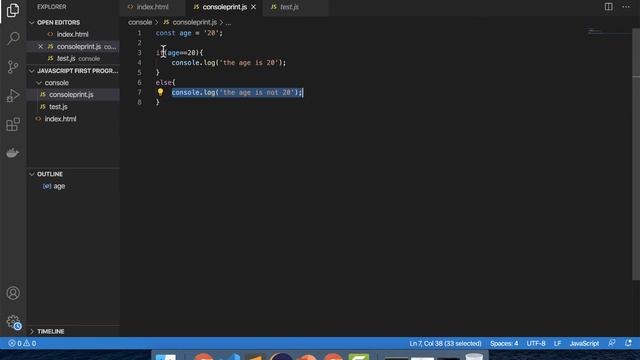Click the split editor right icon
This screenshot has height=360, width=640.
click(609, 7)
